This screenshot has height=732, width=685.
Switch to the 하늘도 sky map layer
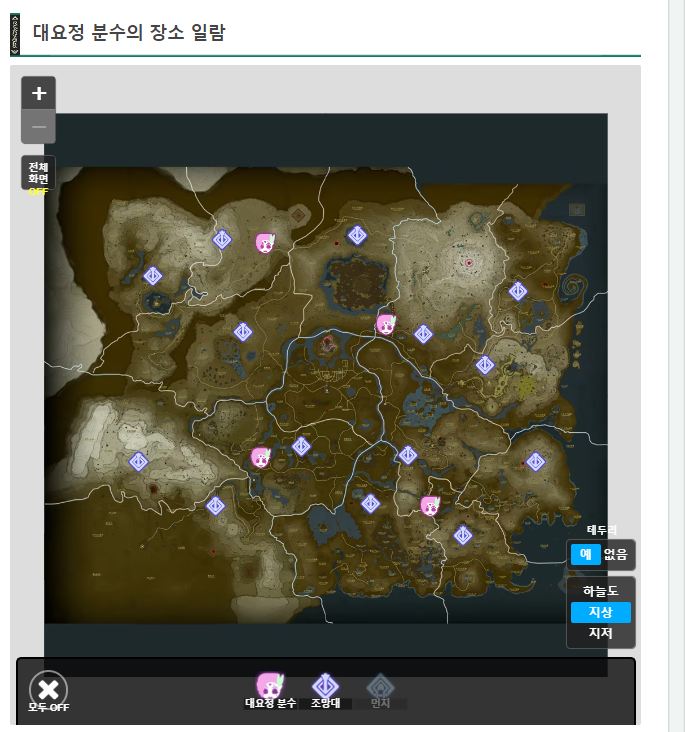(600, 591)
